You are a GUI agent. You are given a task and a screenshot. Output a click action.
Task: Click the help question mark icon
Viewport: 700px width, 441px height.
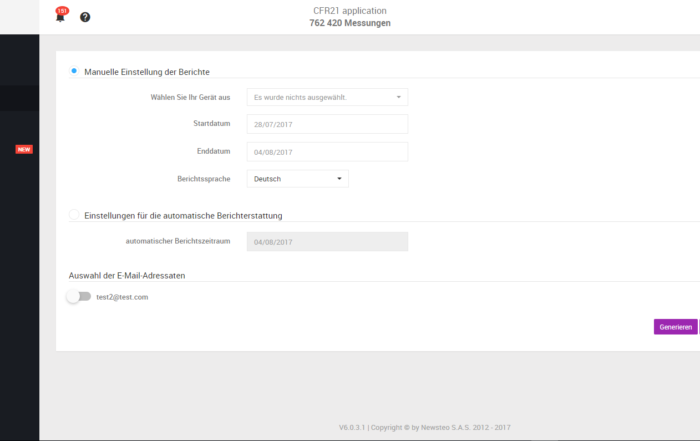(x=85, y=17)
